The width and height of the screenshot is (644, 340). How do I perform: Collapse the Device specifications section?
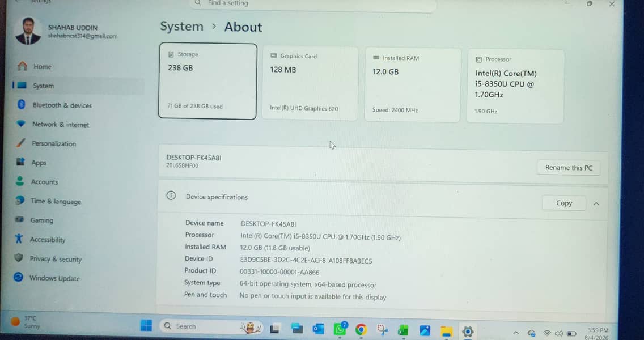point(596,203)
